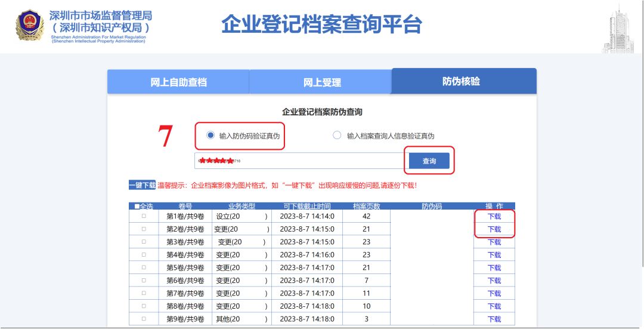Viewport: 644px width, 329px height.
Task: Click the Shenzhen market regulation emblem logo
Action: click(30, 25)
